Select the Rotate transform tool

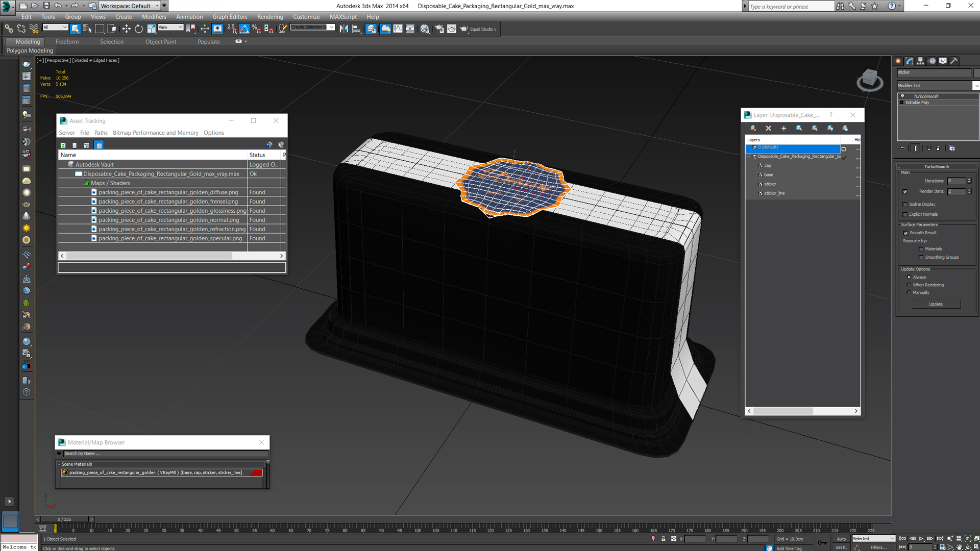click(138, 29)
